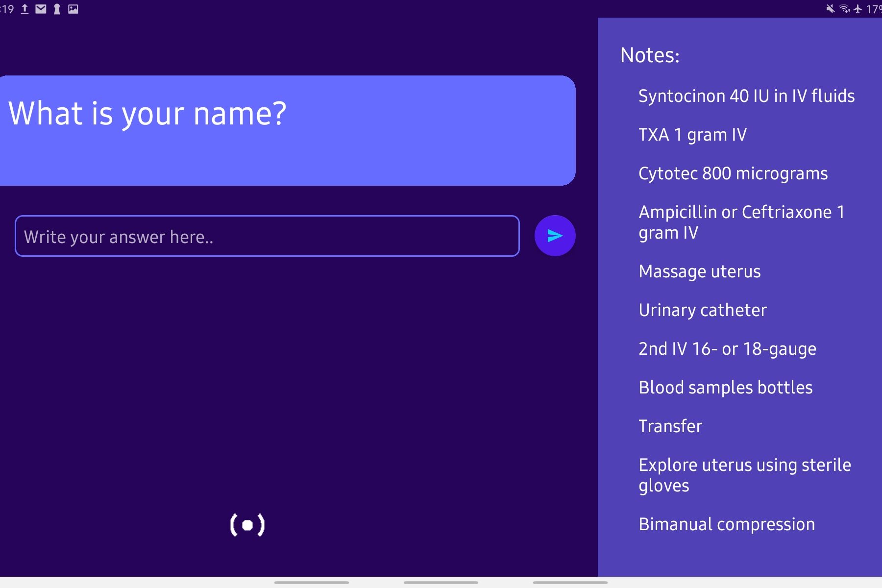Screen dimensions: 882x588
Task: Tap the upload icon in status bar
Action: click(x=24, y=9)
